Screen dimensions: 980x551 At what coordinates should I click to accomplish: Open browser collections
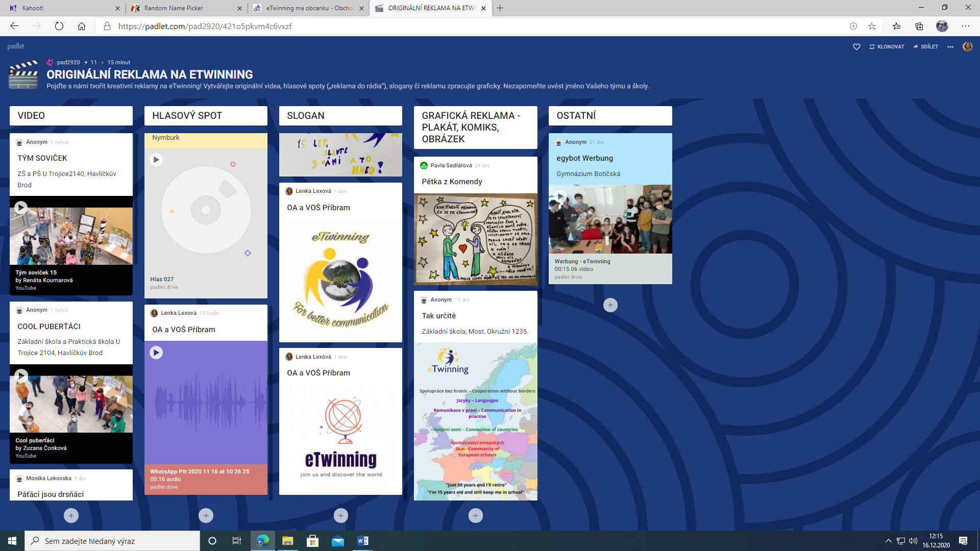point(919,26)
